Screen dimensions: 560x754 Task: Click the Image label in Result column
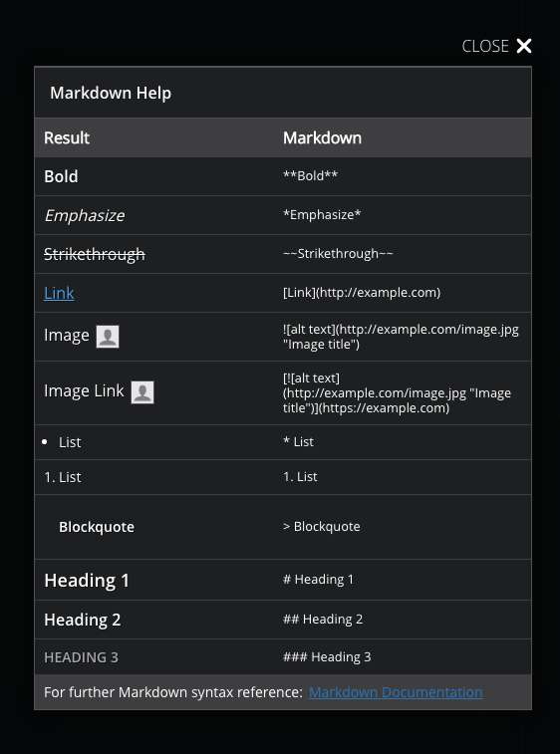67,335
